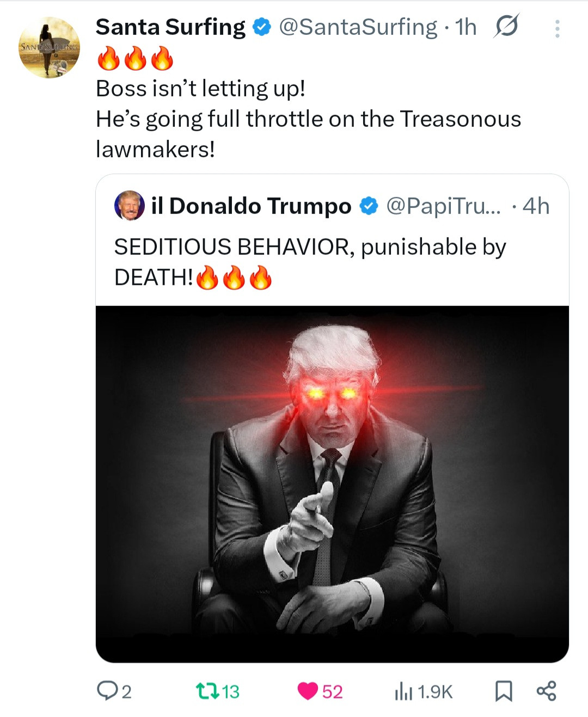588x717 pixels.
Task: Open the 1h post timestamp
Action: [x=466, y=27]
